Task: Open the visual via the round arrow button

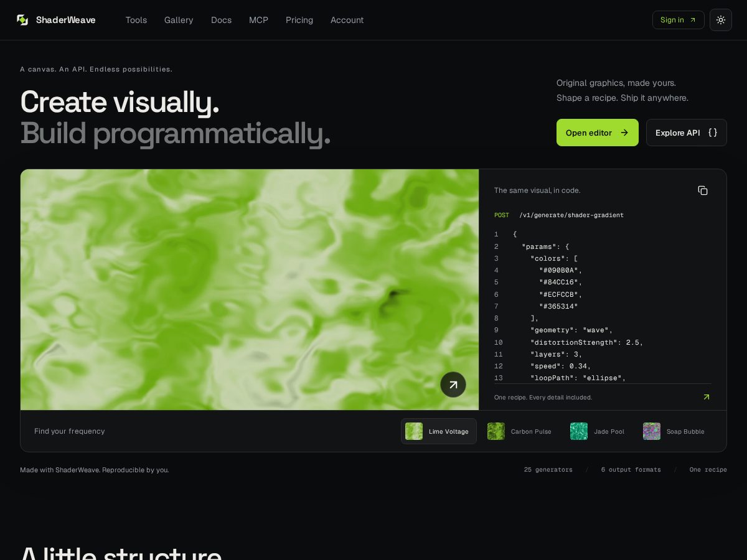Action: coord(453,385)
